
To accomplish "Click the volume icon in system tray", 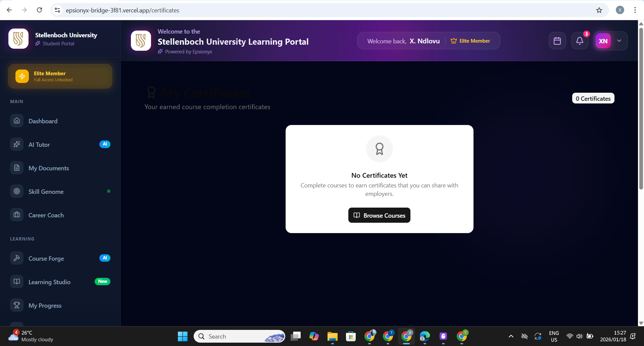I will 580,336.
